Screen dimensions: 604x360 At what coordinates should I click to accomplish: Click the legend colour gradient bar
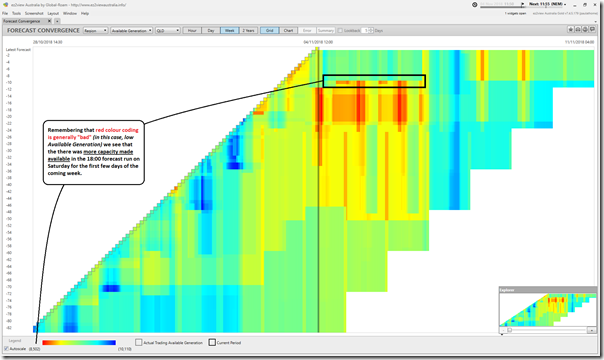pyautogui.click(x=79, y=342)
